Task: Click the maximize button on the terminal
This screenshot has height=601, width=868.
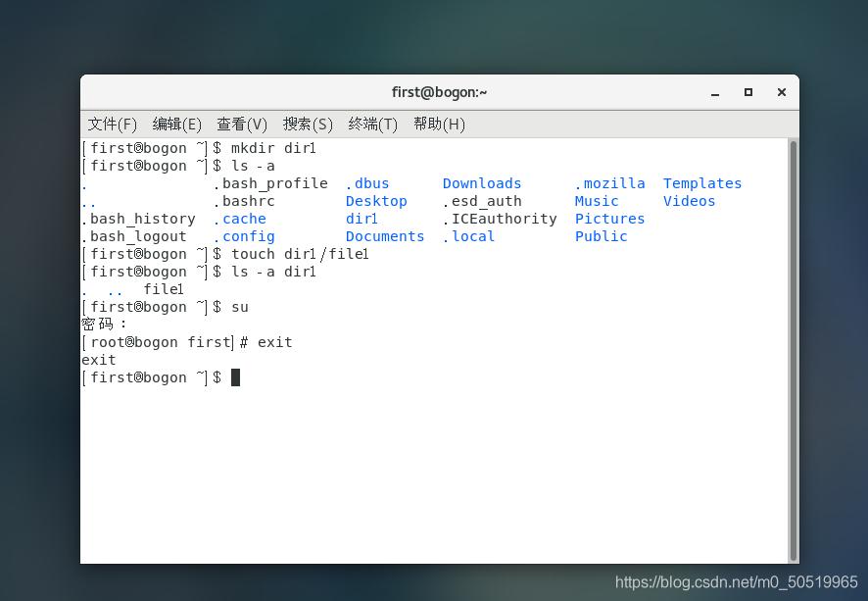Action: pos(747,91)
